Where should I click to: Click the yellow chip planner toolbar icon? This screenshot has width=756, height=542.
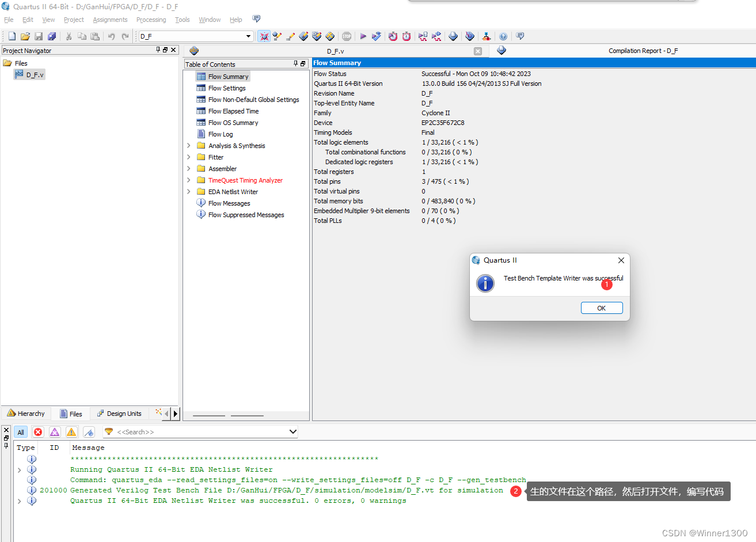coord(330,36)
